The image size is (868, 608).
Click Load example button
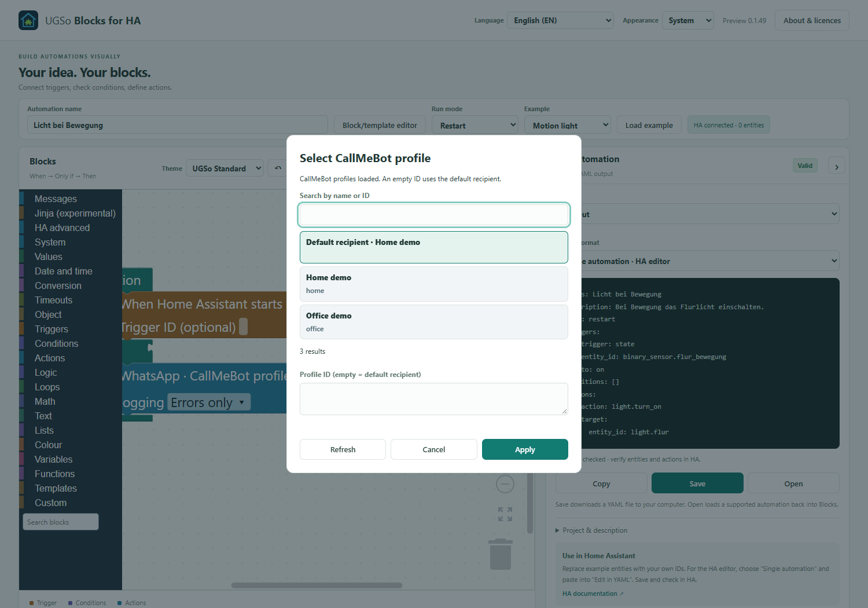click(649, 125)
